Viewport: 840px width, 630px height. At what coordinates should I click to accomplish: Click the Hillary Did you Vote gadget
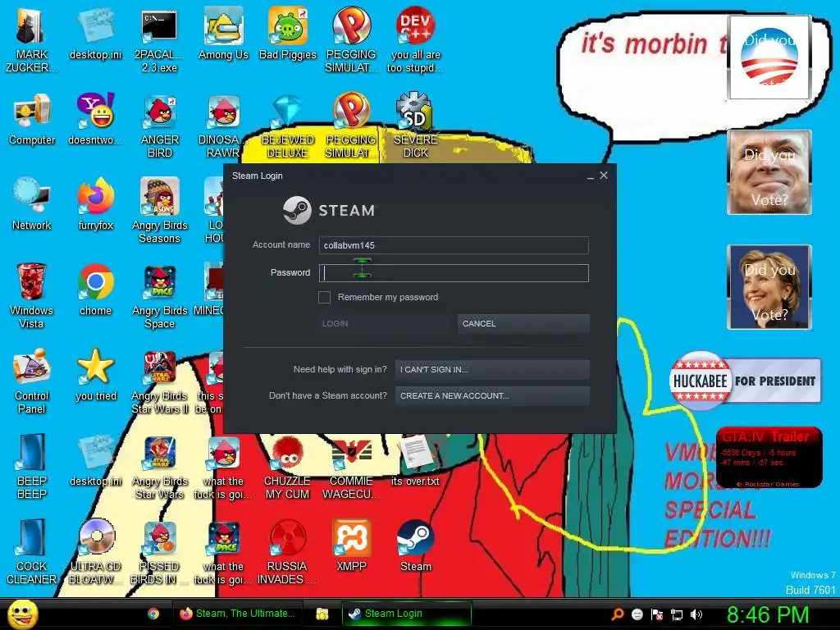click(x=769, y=286)
